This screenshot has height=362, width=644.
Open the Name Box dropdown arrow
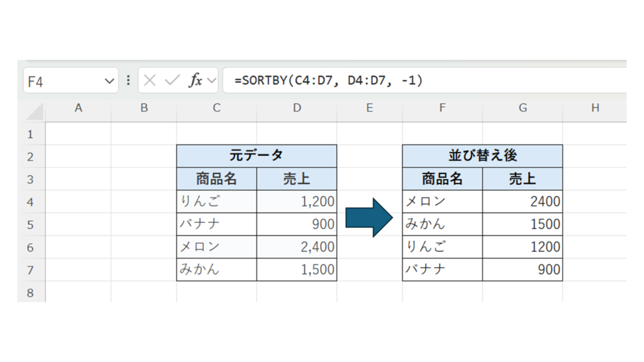[109, 81]
